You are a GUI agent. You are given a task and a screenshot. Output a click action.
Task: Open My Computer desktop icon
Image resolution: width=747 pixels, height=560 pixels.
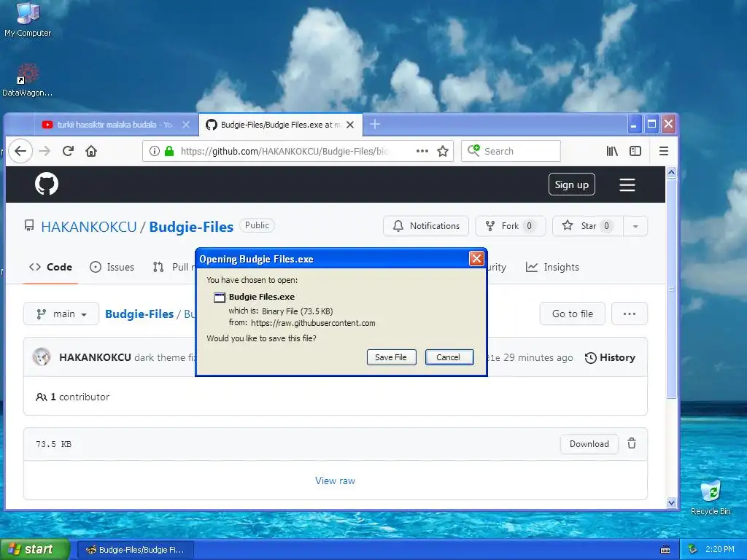click(28, 19)
